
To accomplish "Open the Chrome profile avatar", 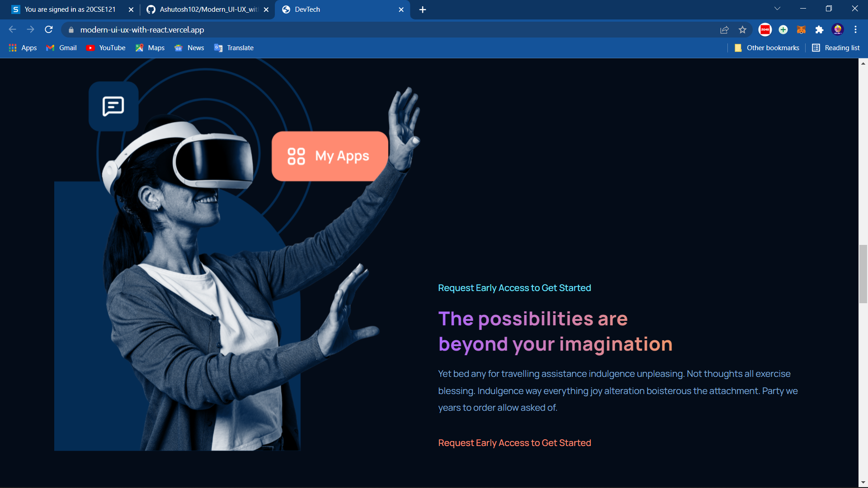I will 838,30.
